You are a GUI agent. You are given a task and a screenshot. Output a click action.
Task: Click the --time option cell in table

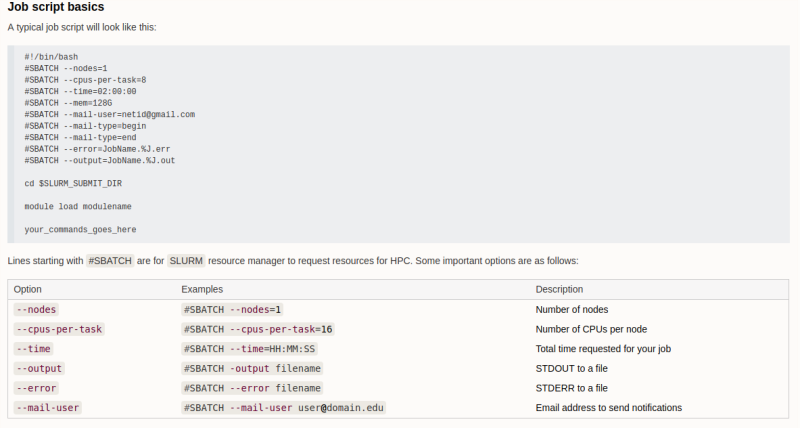(x=33, y=349)
